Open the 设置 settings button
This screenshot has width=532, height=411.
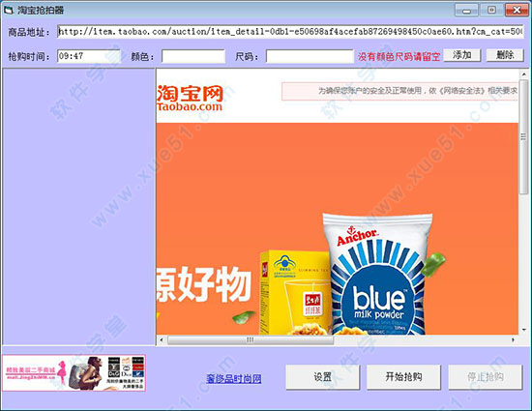tap(323, 377)
